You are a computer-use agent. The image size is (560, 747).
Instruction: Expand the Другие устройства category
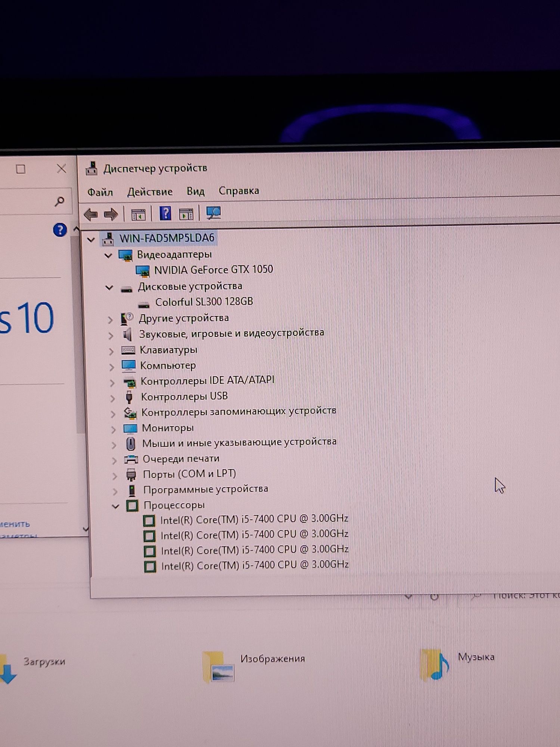click(x=110, y=320)
